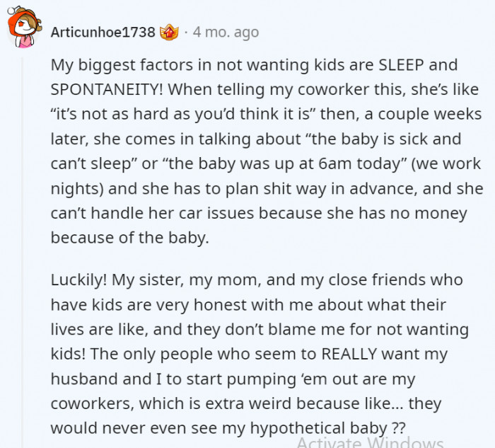
Task: Click the double question marks ending the comment
Action: click(398, 428)
